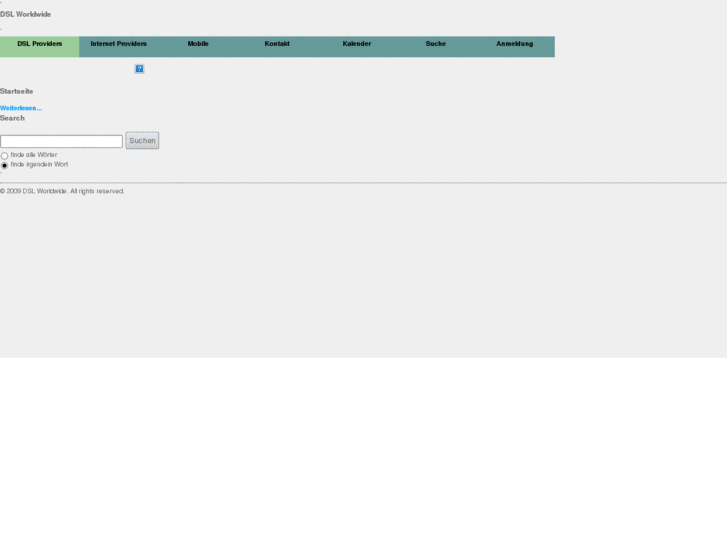
Task: Open the Anmeldung login page
Action: (515, 46)
